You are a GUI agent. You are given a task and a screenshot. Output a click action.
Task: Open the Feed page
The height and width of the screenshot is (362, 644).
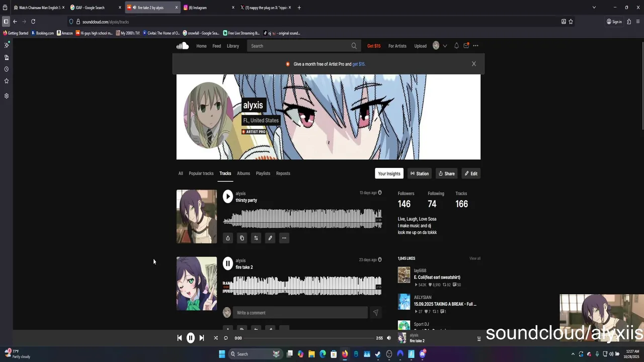(217, 46)
